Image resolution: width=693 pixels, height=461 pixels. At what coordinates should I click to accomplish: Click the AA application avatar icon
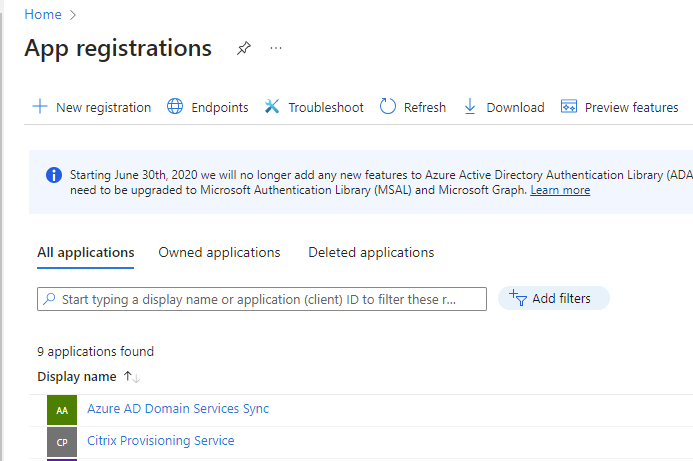click(62, 409)
